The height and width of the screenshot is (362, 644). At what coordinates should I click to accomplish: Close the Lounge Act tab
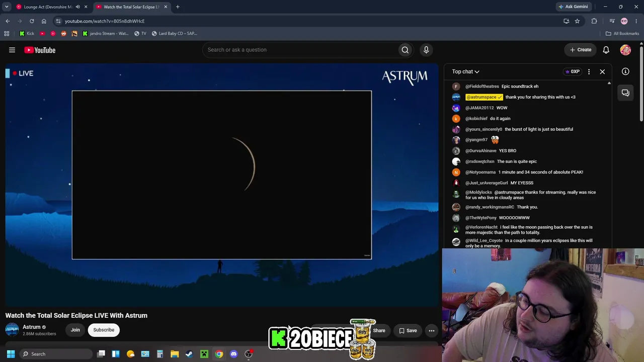86,7
